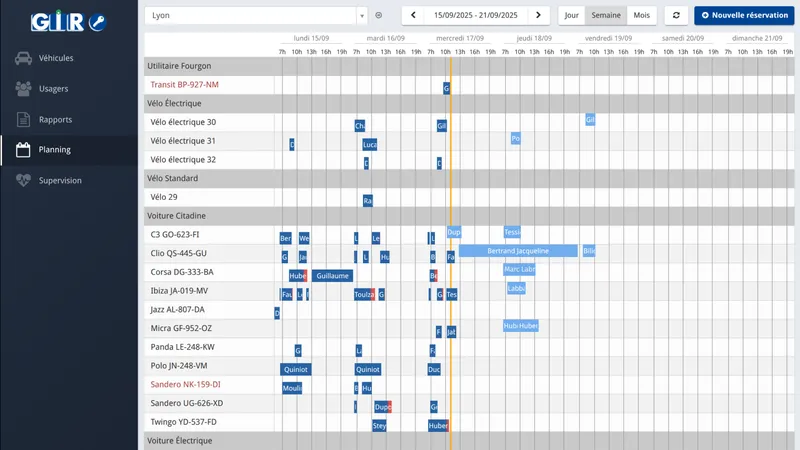
Task: Open the Lyon site dropdown
Action: point(256,16)
